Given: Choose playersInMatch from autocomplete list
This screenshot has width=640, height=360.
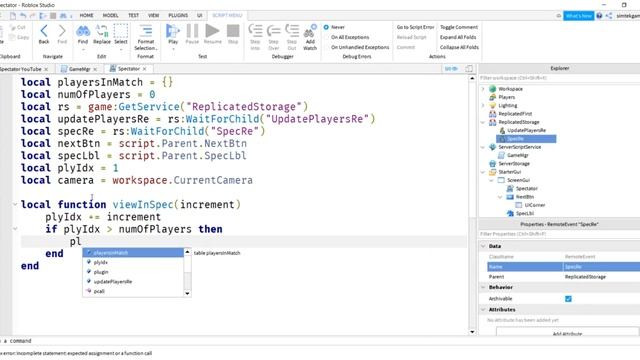Looking at the screenshot, I should tap(133, 253).
